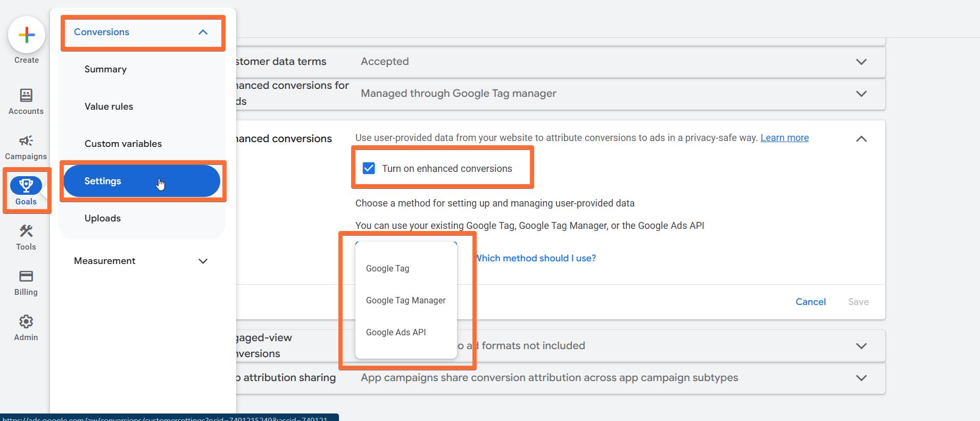
Task: Click the Save button
Action: (858, 302)
